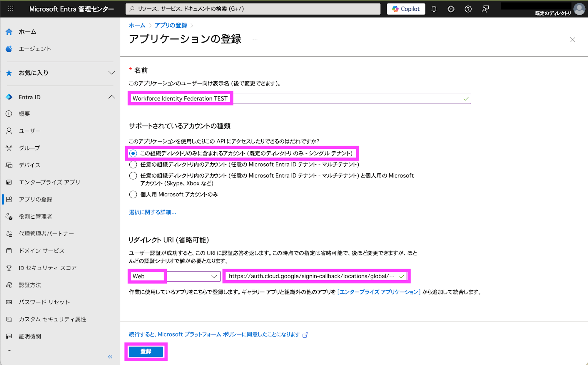Click the ドメイン サービス icon
The image size is (588, 365).
click(x=9, y=251)
